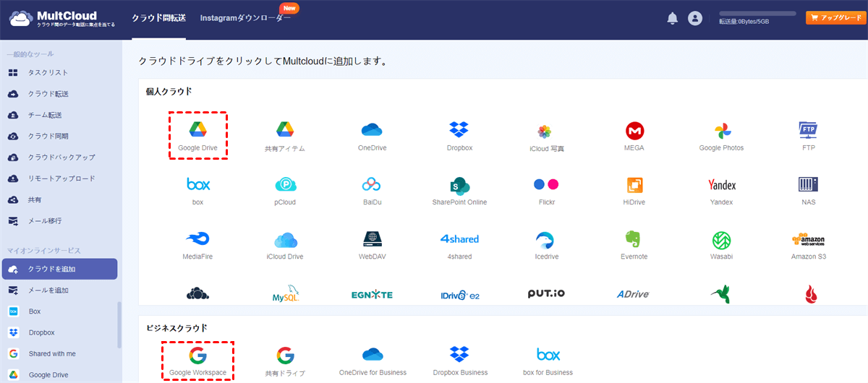Choose the MySQL icon
Image resolution: width=868 pixels, height=383 pixels.
(x=285, y=294)
